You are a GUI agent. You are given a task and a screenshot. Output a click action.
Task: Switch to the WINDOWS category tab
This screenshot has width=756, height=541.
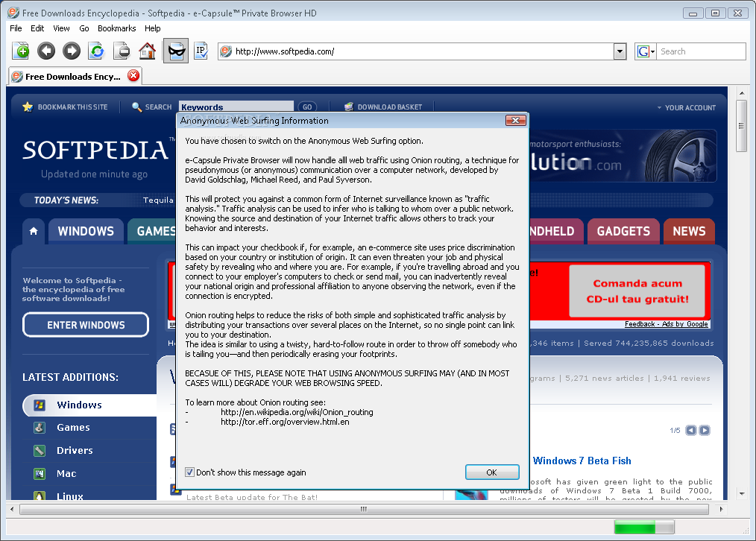[x=86, y=231]
